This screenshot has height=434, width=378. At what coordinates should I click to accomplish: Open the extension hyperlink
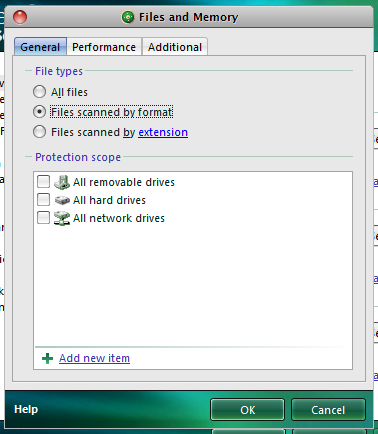(163, 132)
